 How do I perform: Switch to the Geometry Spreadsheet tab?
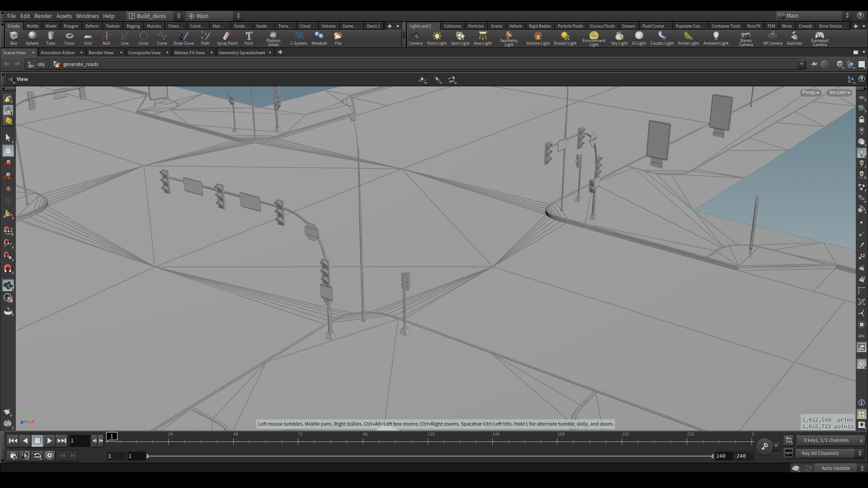tap(242, 52)
